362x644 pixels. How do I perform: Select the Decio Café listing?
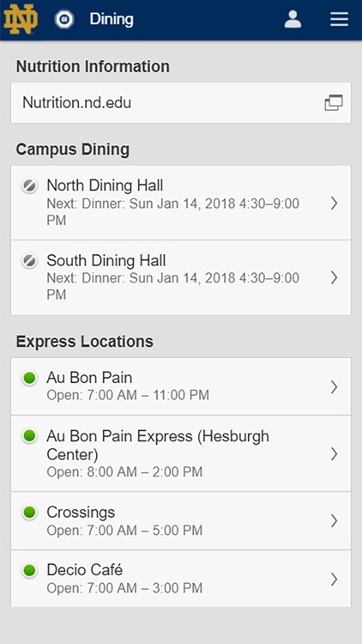(181, 579)
